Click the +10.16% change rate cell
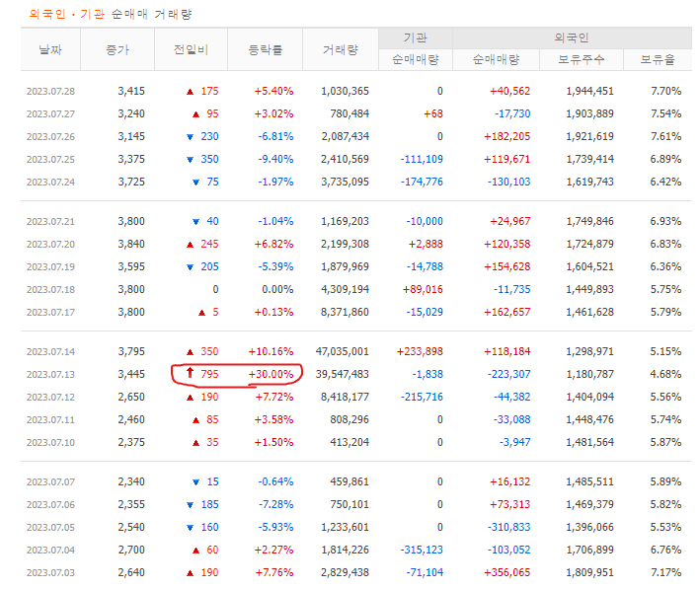The width and height of the screenshot is (700, 589). (x=271, y=351)
